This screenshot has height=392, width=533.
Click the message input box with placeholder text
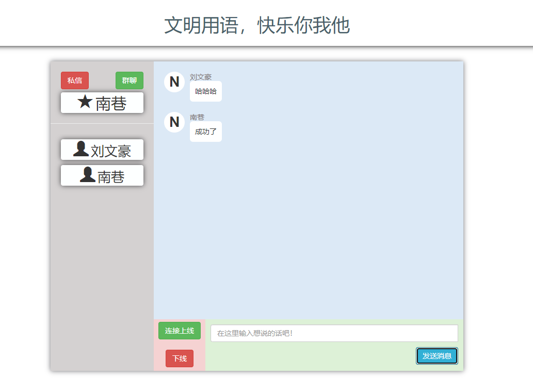tap(333, 333)
